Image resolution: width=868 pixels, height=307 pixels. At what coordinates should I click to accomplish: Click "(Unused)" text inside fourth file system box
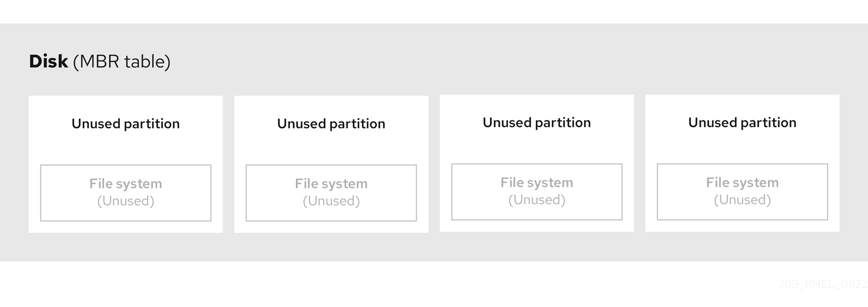[x=742, y=200]
